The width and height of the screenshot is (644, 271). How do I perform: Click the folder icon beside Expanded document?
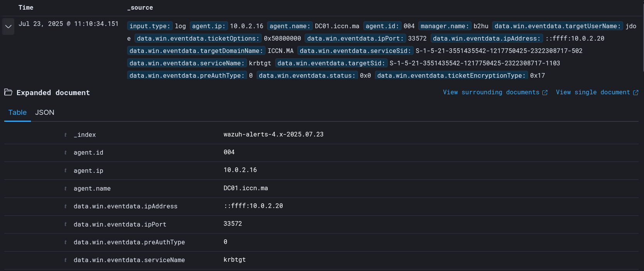[8, 92]
